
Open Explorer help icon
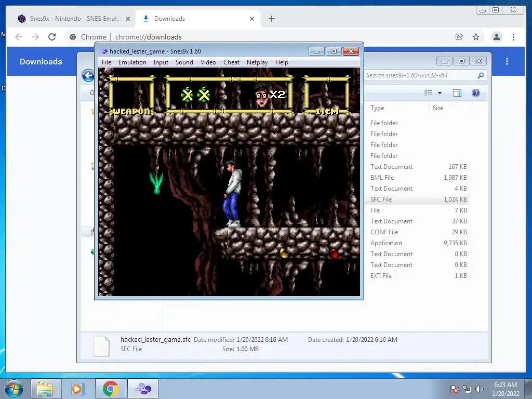[476, 93]
